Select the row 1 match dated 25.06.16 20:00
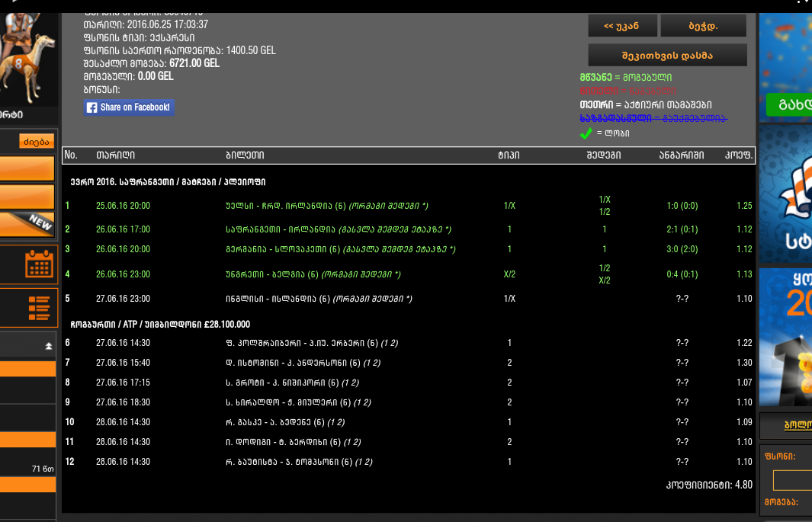The height and width of the screenshot is (522, 812). (409, 206)
